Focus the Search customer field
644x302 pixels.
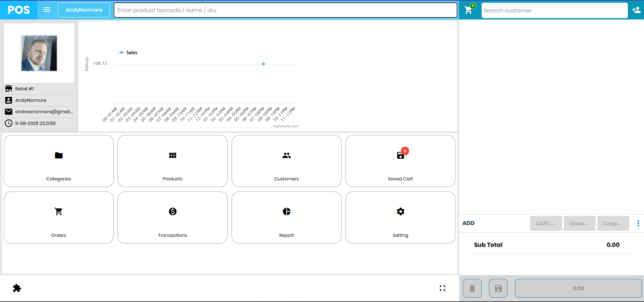pos(554,10)
